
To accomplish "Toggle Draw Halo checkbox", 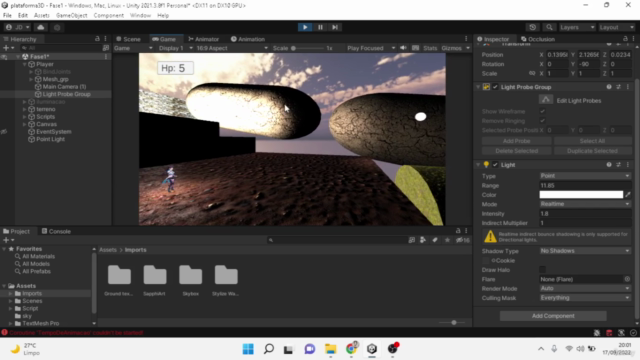I will (x=542, y=269).
